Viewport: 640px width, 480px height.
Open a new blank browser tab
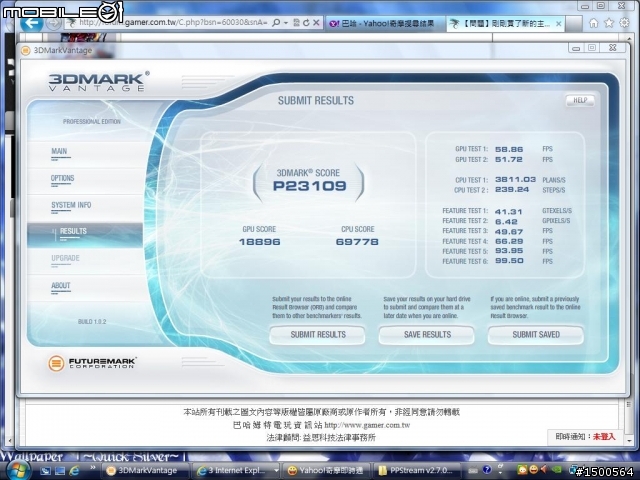(574, 24)
